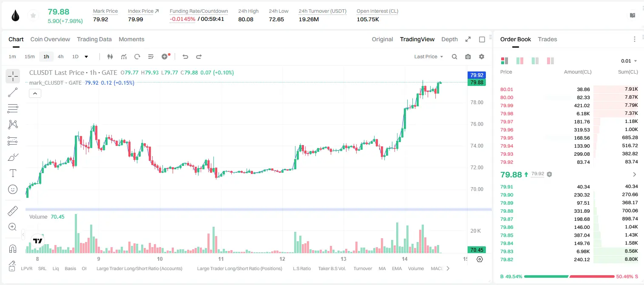Add CLUSDT to favorites star

(x=33, y=16)
